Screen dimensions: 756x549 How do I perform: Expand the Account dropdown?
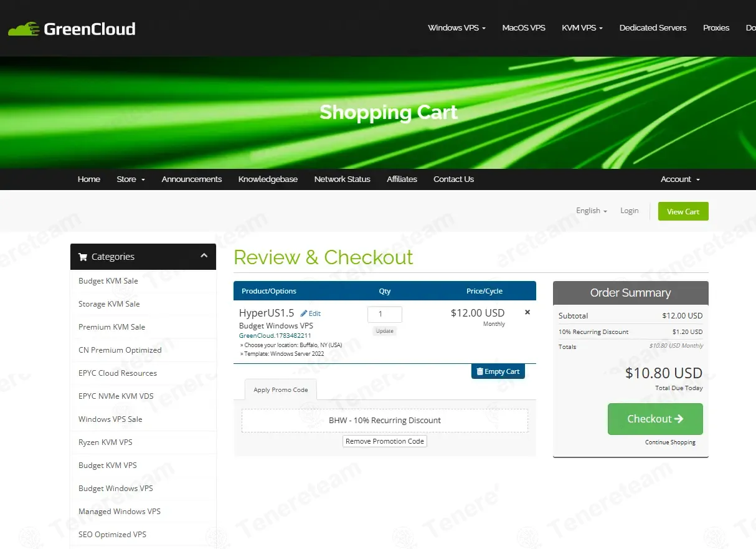(x=680, y=179)
